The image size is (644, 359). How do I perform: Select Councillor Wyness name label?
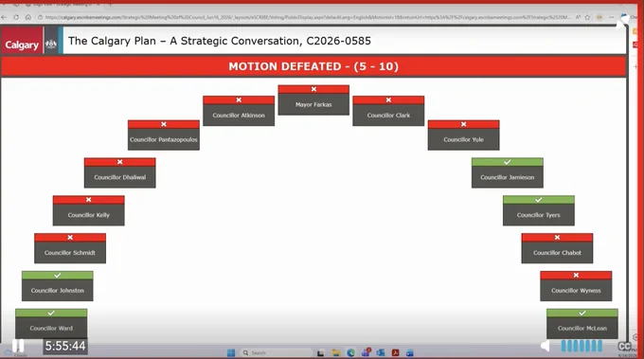576,291
